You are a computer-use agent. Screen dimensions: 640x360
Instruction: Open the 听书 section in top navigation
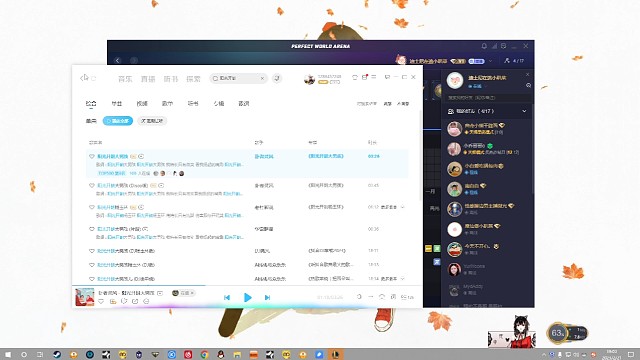171,79
